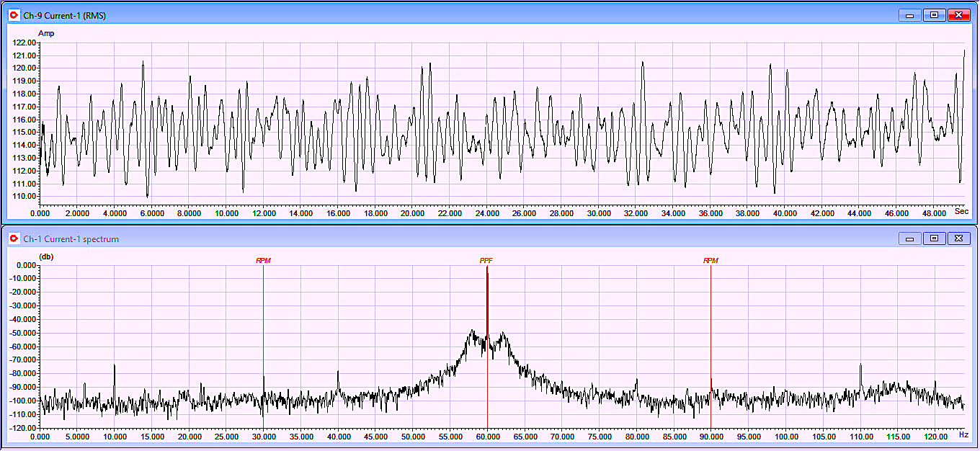Click the RPM marker label at 90 Hz
This screenshot has height=451, width=980.
(x=710, y=261)
